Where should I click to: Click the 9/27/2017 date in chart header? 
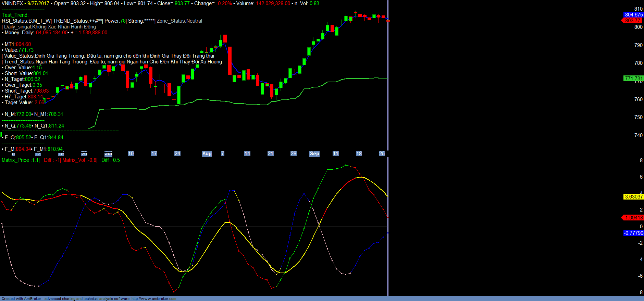point(38,3)
